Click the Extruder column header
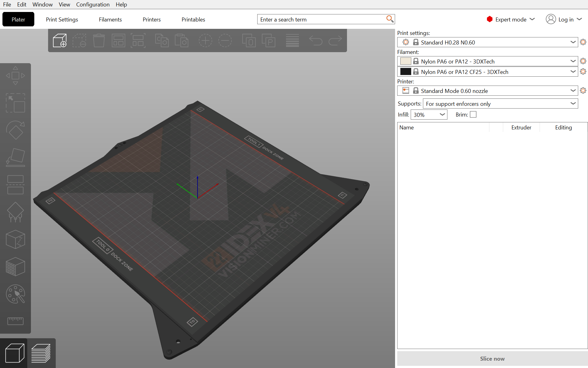 click(521, 127)
